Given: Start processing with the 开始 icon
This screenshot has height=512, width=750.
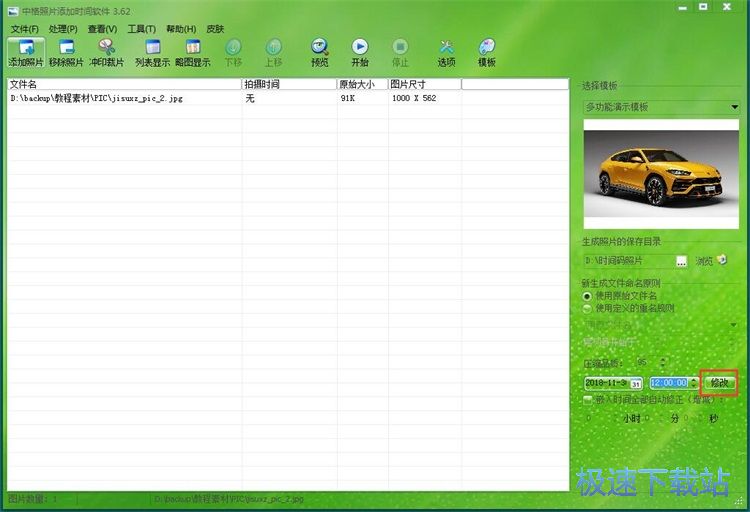Looking at the screenshot, I should tap(360, 52).
